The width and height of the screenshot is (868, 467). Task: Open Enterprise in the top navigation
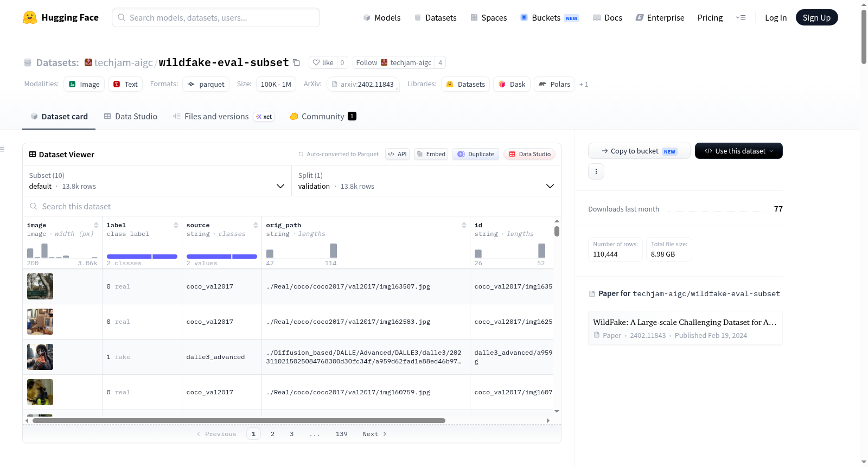tap(660, 18)
